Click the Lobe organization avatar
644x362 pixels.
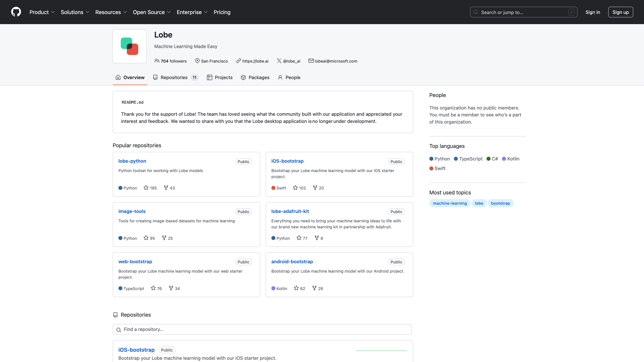[129, 46]
